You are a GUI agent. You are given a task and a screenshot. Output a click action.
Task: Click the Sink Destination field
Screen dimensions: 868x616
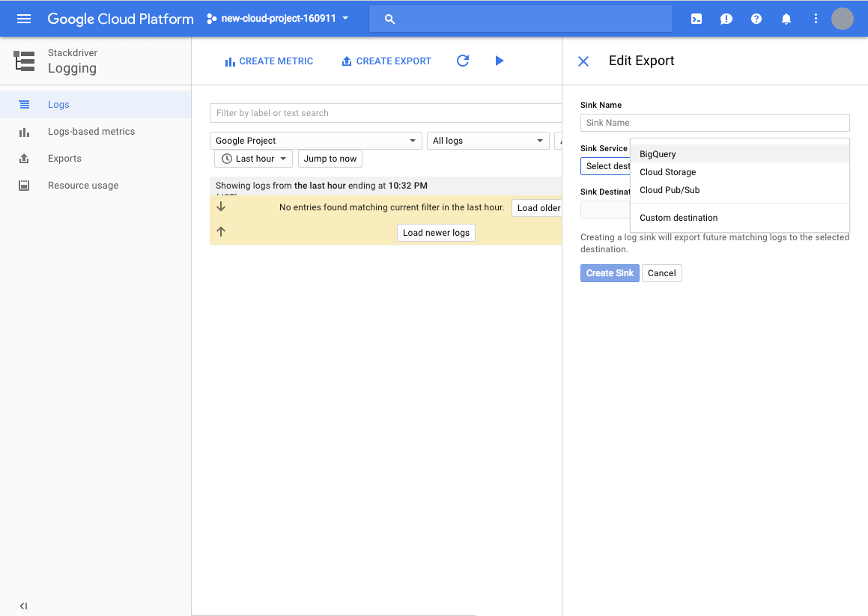(x=606, y=210)
